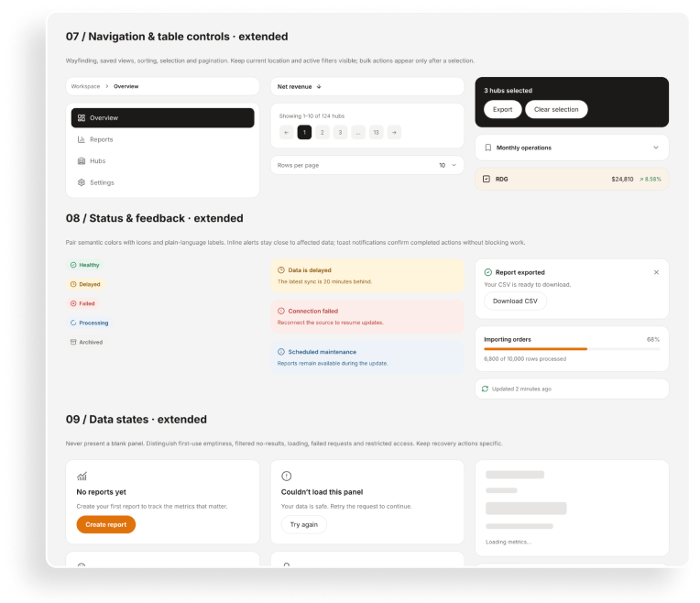
Task: Click the Scheduled maintenance info icon
Action: pyautogui.click(x=281, y=352)
